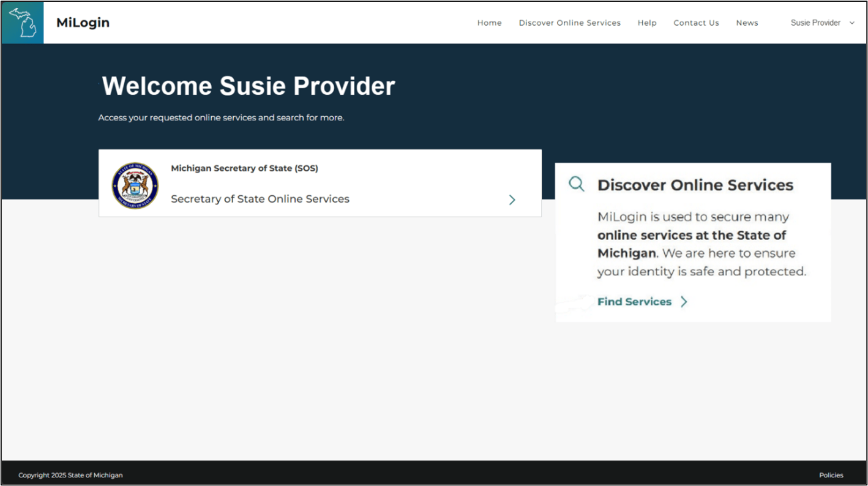
Task: Click the MiLogin brand title
Action: pos(83,23)
